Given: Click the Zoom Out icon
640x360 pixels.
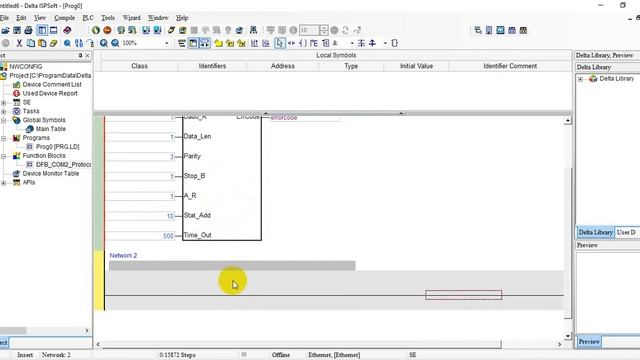Looking at the screenshot, I should [116, 43].
